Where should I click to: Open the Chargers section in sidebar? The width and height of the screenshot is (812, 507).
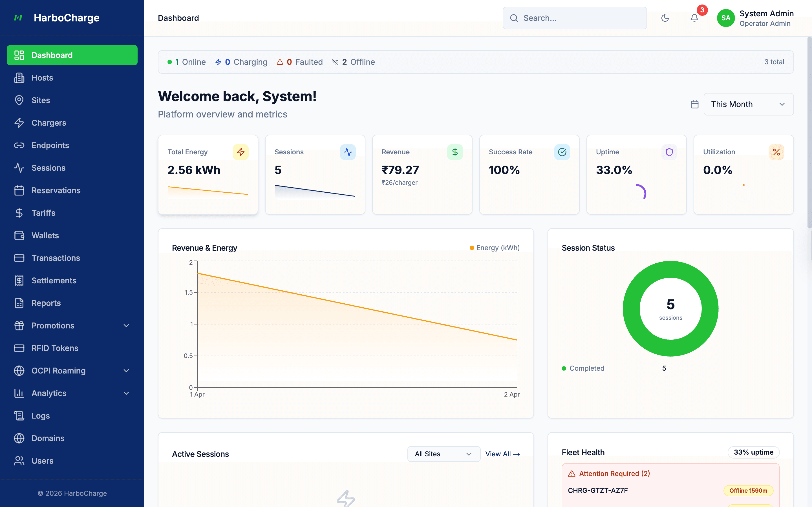click(49, 123)
